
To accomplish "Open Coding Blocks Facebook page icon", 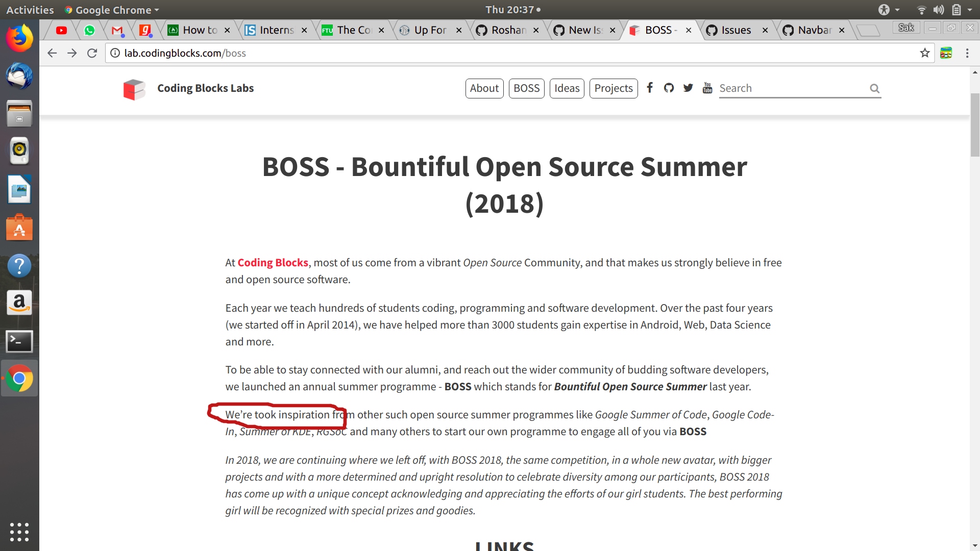I will point(650,88).
